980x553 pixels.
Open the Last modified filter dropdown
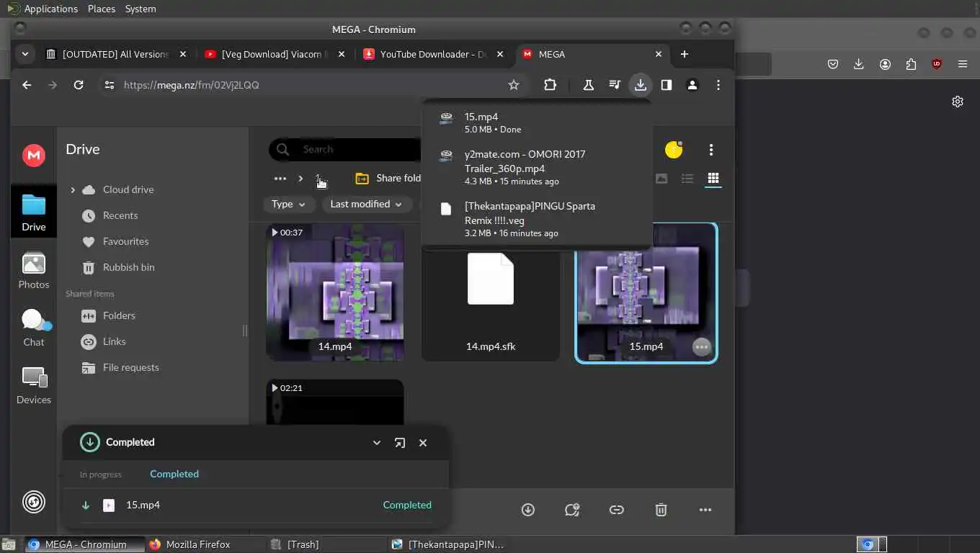366,204
